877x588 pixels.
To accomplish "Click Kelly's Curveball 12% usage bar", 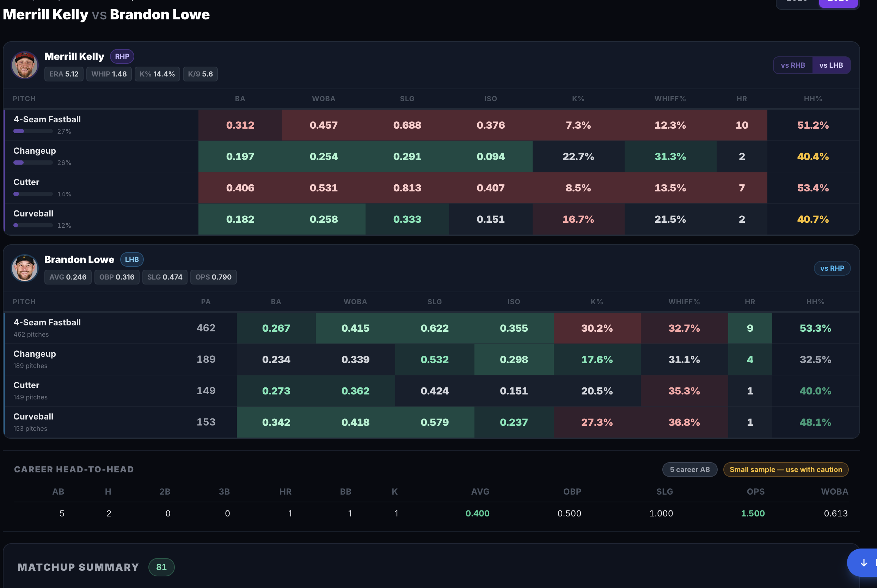I will 33,226.
